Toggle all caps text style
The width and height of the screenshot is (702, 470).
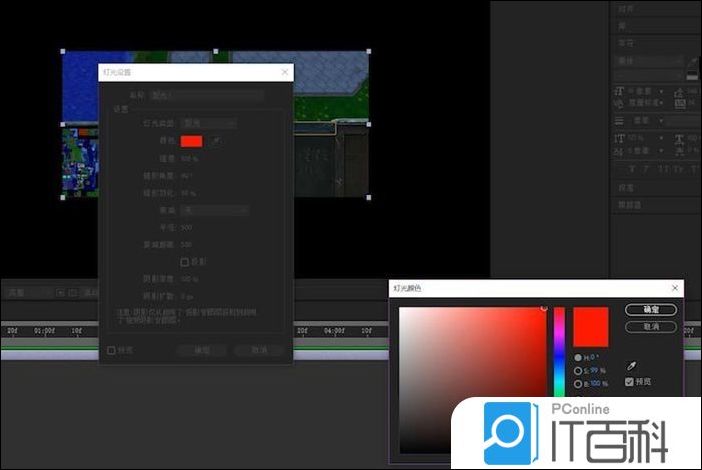click(x=664, y=169)
